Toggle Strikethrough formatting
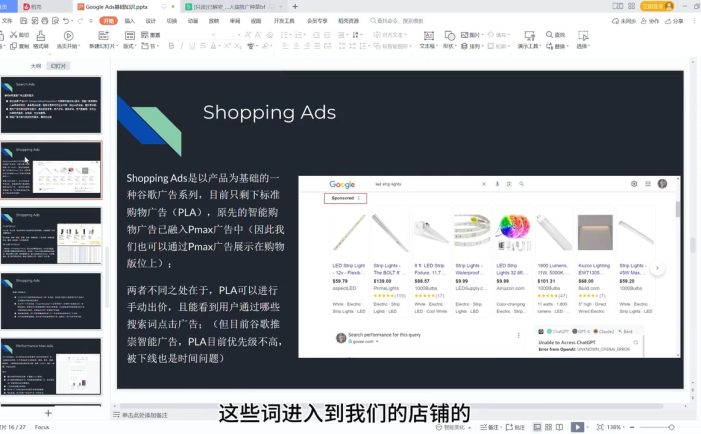The image size is (701, 434). (203, 46)
